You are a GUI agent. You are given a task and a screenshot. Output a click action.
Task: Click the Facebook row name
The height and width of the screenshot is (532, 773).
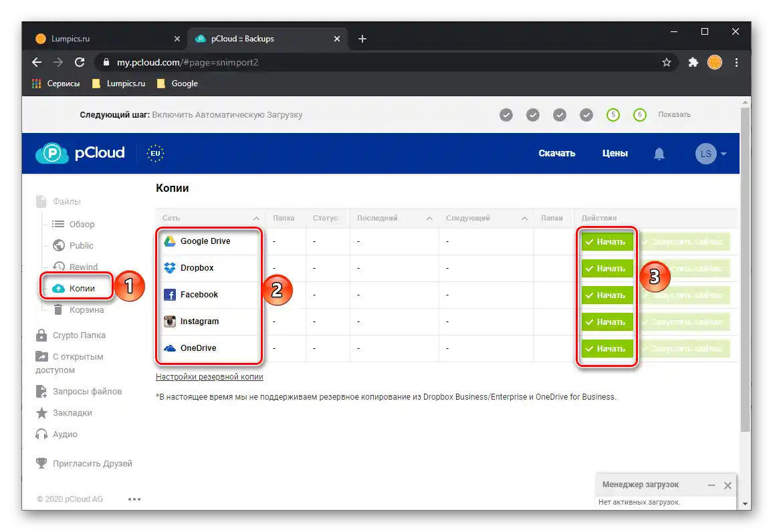199,294
